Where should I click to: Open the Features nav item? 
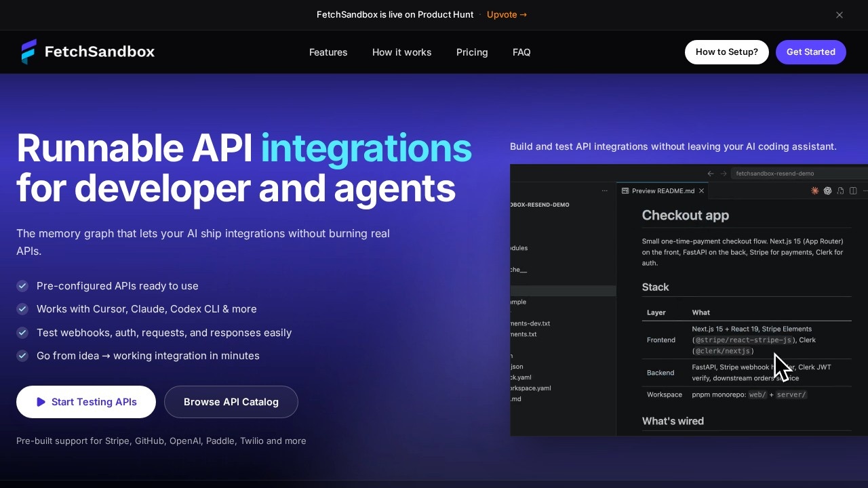point(328,52)
